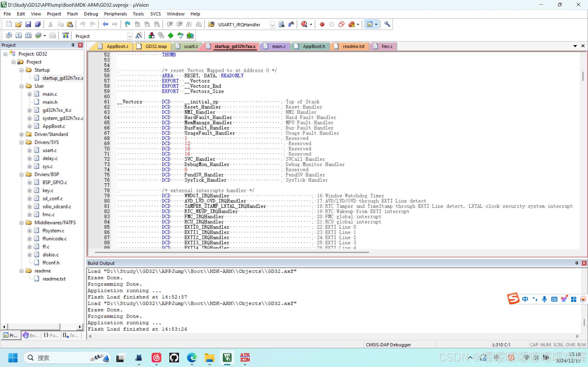
Task: Open the target selection dropdown showing Project
Action: (x=130, y=36)
